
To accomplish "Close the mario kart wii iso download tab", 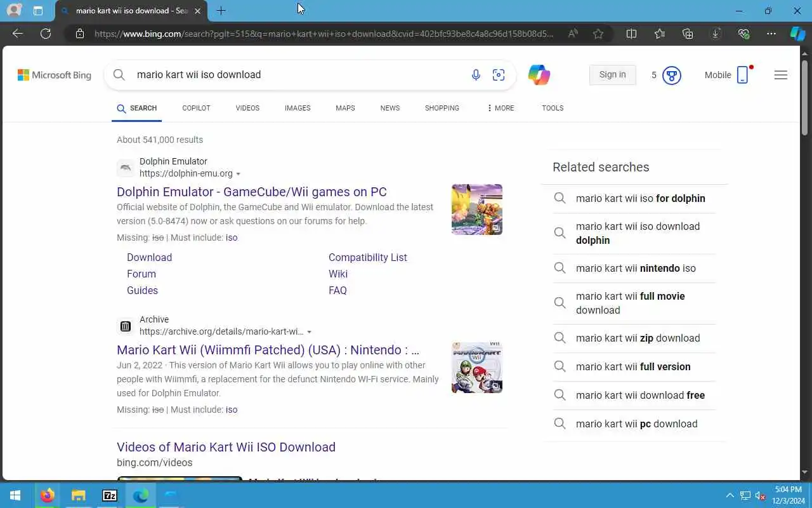I will coord(197,11).
